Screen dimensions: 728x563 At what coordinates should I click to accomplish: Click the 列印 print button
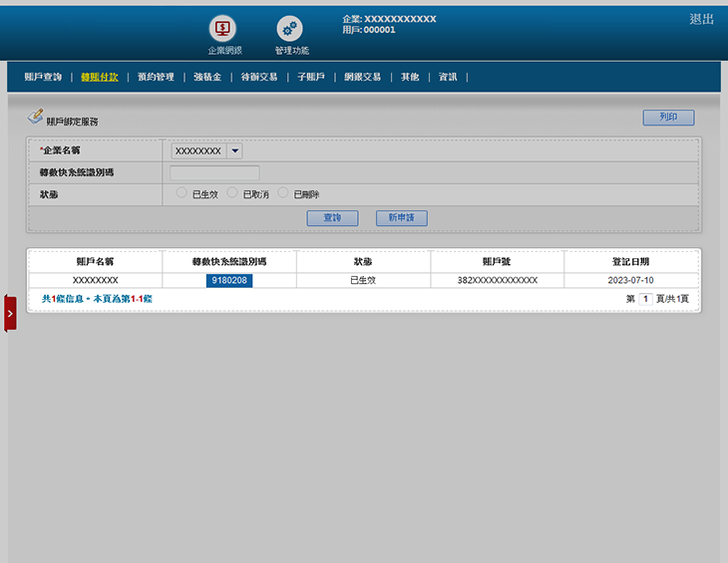point(668,118)
